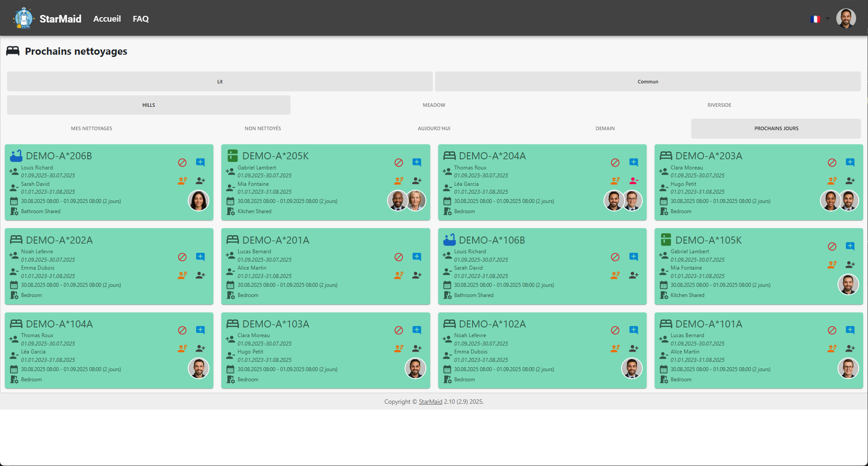
Task: Click the block icon on DEMO-A*106B
Action: click(615, 257)
